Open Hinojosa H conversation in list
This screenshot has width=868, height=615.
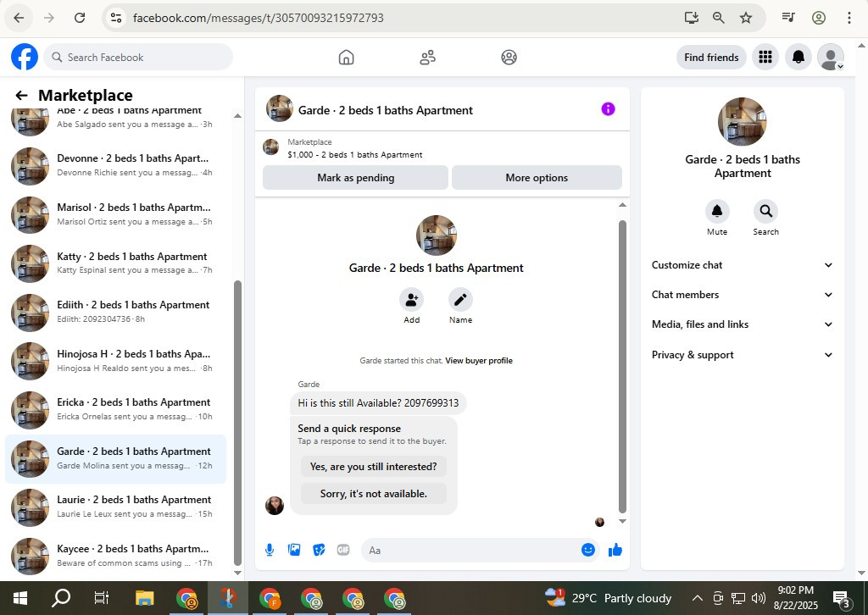(115, 361)
